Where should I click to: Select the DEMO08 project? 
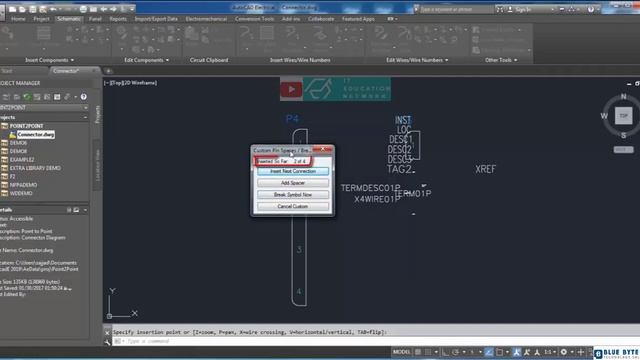[18, 151]
